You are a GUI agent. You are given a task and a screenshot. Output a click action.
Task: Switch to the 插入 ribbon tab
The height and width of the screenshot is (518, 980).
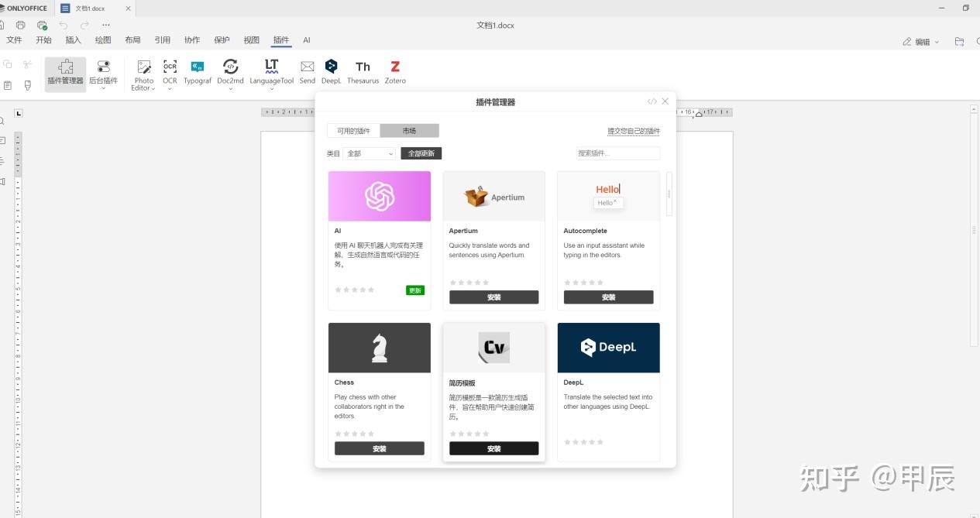(x=73, y=40)
